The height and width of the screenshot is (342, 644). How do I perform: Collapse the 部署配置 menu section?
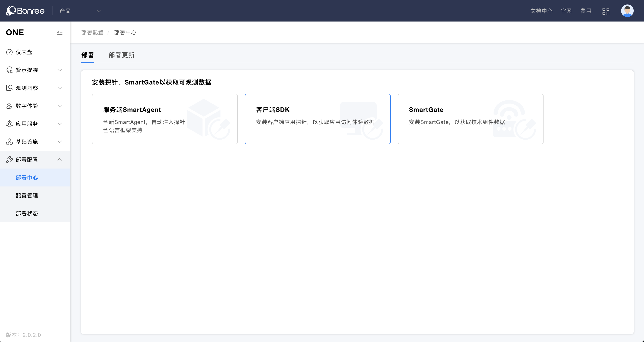point(59,159)
